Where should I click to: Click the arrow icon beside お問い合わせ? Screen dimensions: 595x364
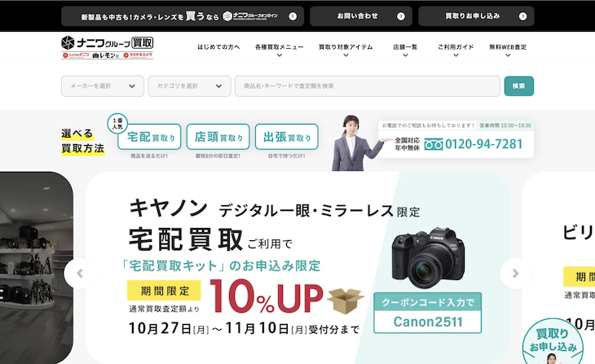[x=401, y=16]
